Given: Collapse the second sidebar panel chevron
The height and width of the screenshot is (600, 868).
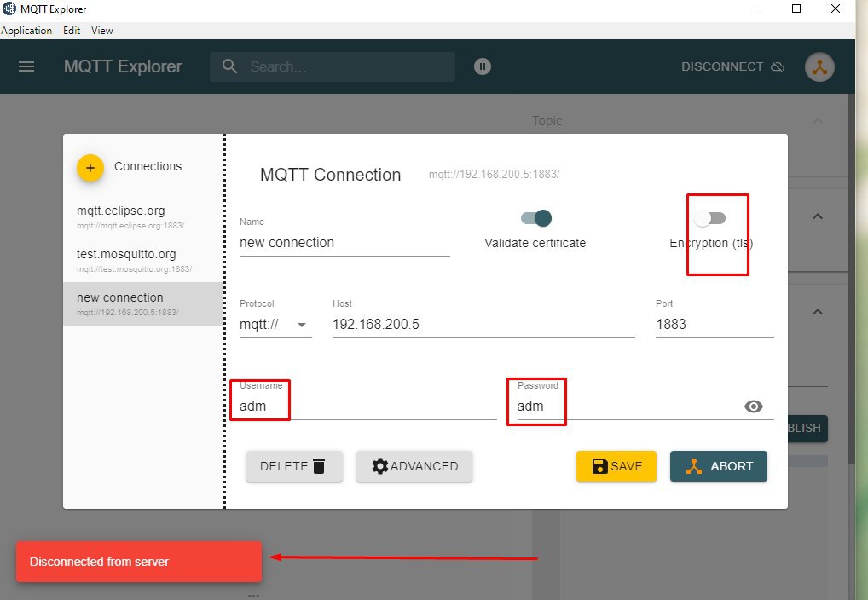Looking at the screenshot, I should click(x=818, y=216).
